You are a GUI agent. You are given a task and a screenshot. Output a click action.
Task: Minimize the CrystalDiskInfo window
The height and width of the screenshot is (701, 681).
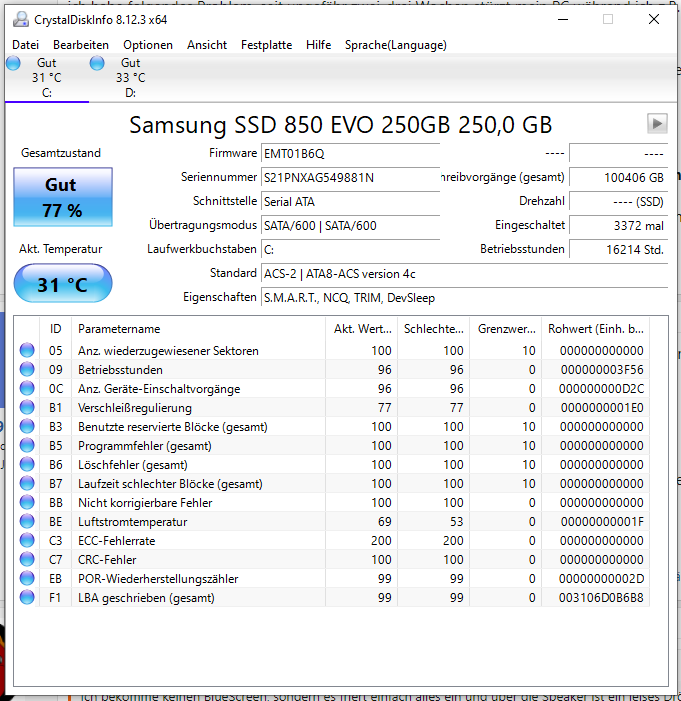coord(563,20)
